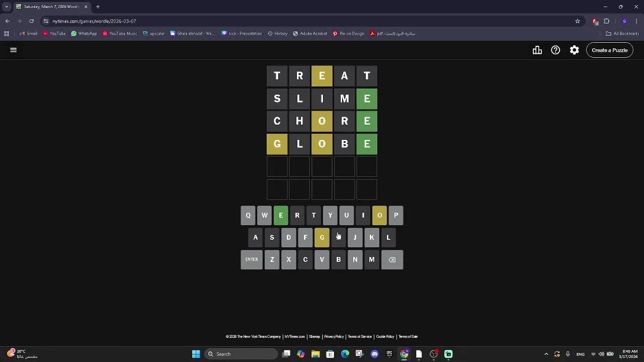Open the Chrome apps grid icon
This screenshot has height=362, width=644.
click(x=7, y=34)
